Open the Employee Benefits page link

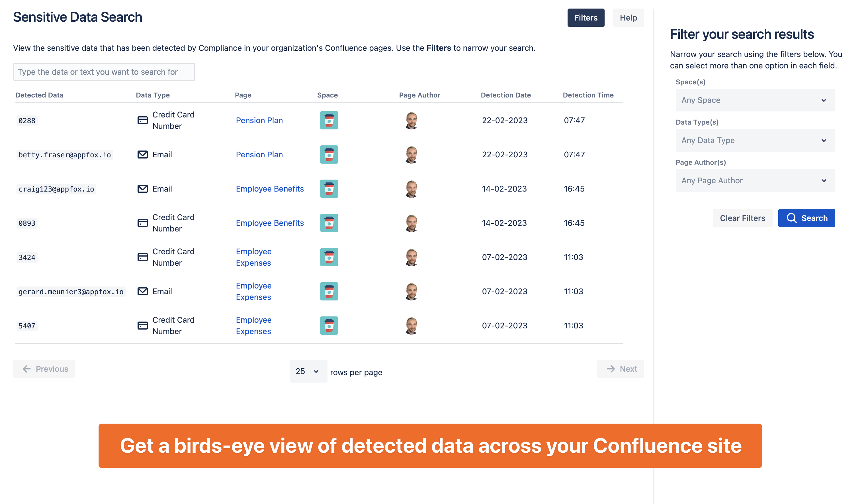tap(270, 188)
